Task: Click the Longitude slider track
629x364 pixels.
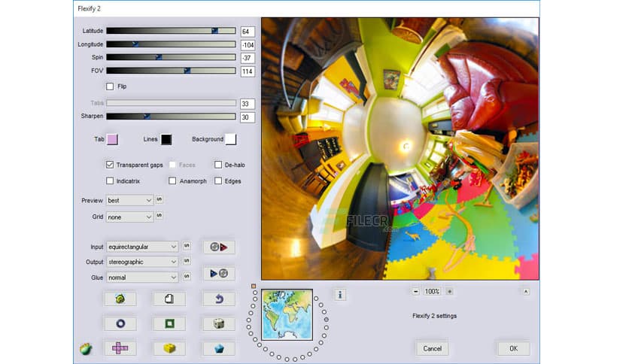Action: pos(171,44)
